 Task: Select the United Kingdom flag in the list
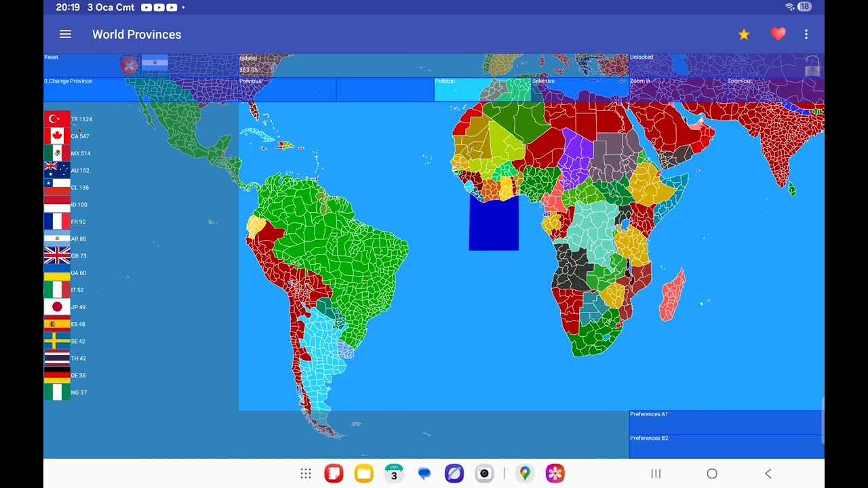tap(57, 256)
